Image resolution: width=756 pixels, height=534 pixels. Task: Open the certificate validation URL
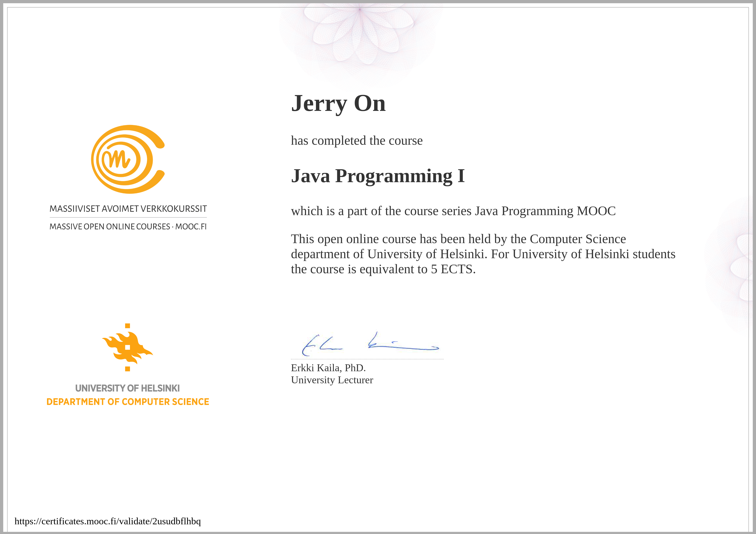pyautogui.click(x=108, y=521)
